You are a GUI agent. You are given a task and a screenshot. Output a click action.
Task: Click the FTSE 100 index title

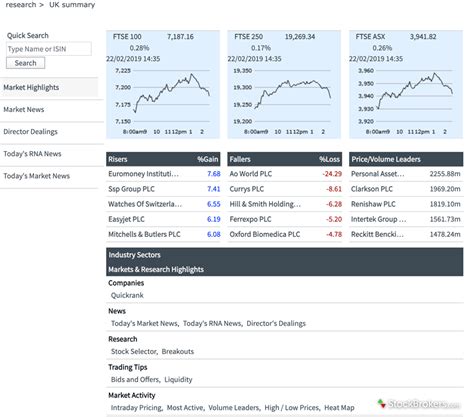127,37
